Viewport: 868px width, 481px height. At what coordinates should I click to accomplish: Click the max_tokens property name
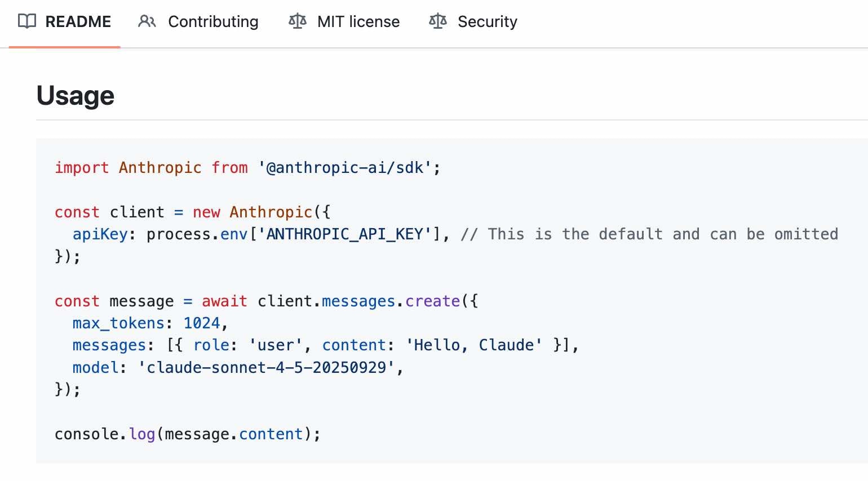tap(118, 323)
